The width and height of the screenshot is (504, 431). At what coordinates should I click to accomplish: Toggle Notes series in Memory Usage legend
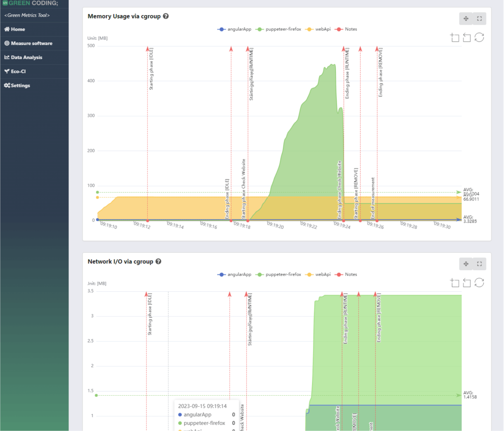(x=346, y=29)
